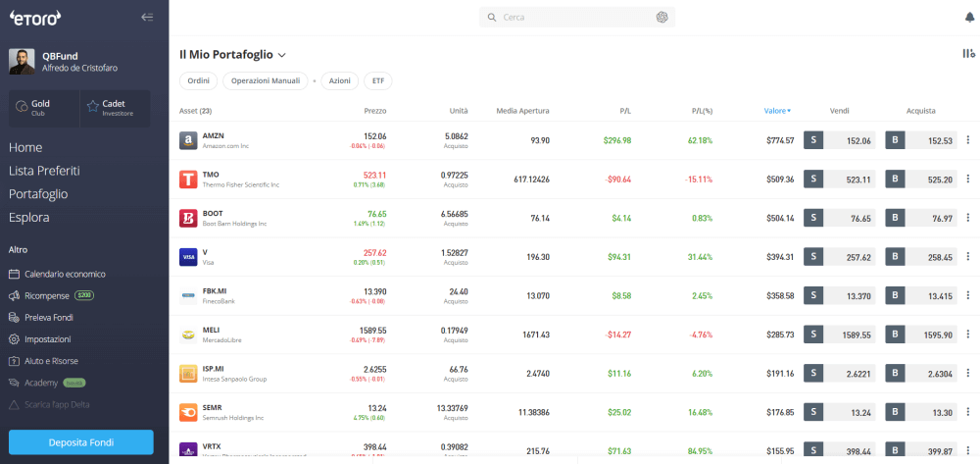Filter by ETF
The width and height of the screenshot is (980, 464).
click(378, 81)
